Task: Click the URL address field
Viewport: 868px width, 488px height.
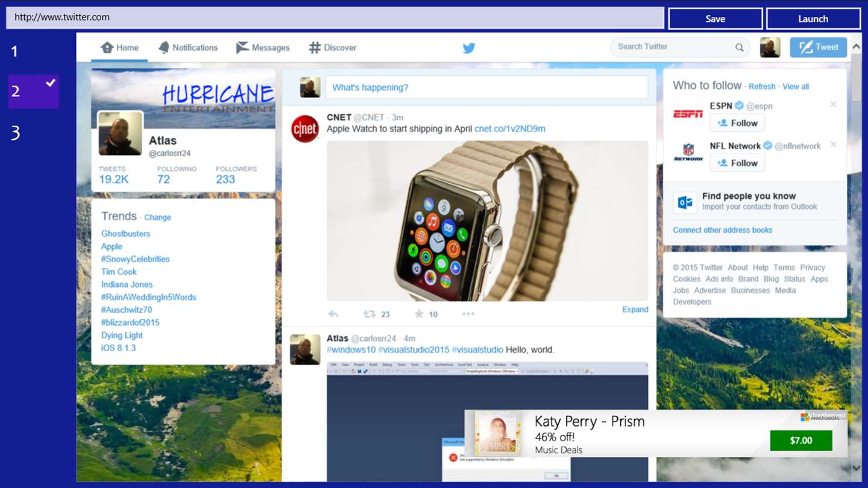Action: click(x=335, y=17)
